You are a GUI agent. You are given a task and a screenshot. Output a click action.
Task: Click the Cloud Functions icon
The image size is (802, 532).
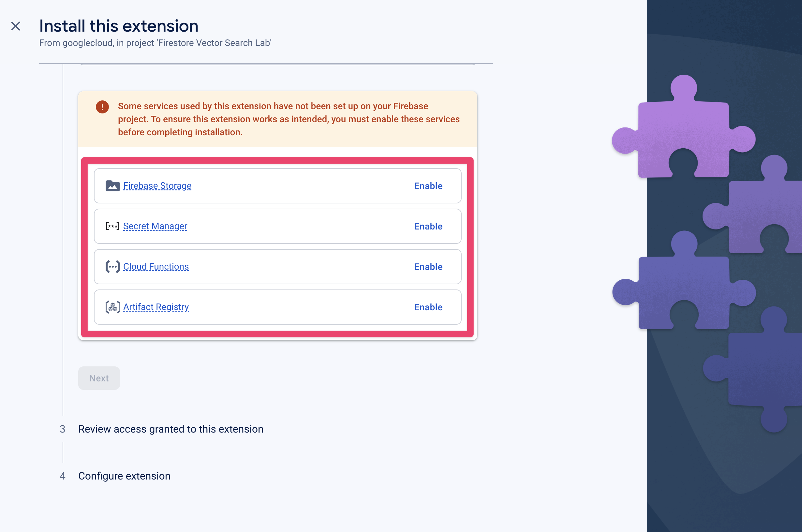pos(112,266)
